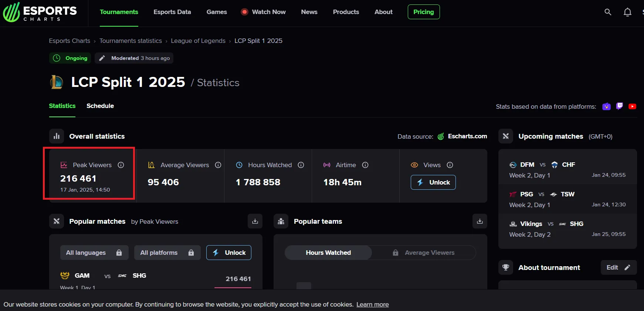Open the Esports Data menu
The image size is (644, 311).
coord(172,12)
